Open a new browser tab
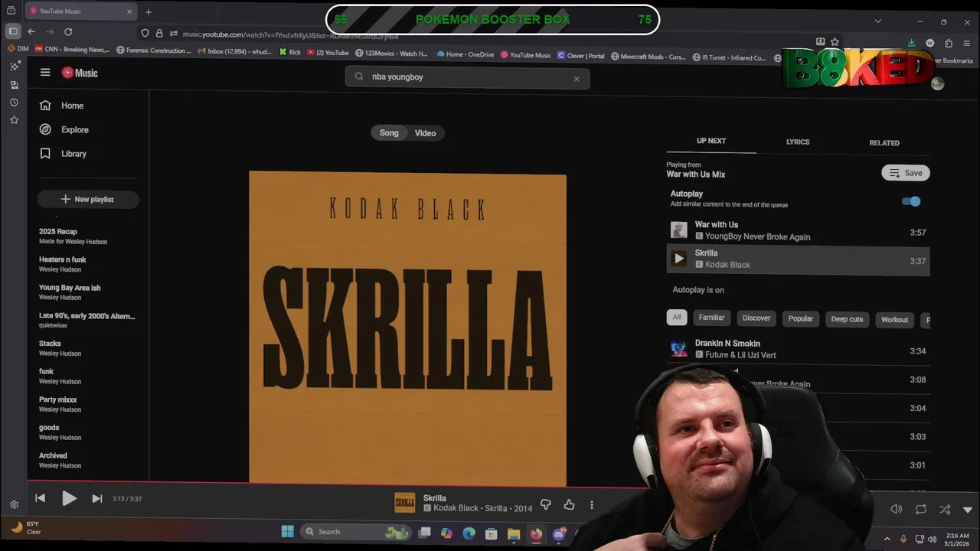Viewport: 980px width, 551px height. coord(149,11)
